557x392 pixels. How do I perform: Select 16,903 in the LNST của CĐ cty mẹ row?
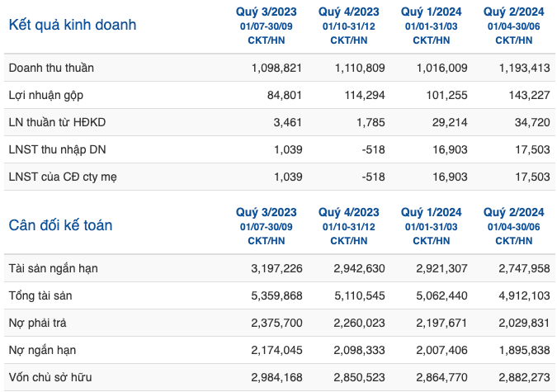[450, 177]
